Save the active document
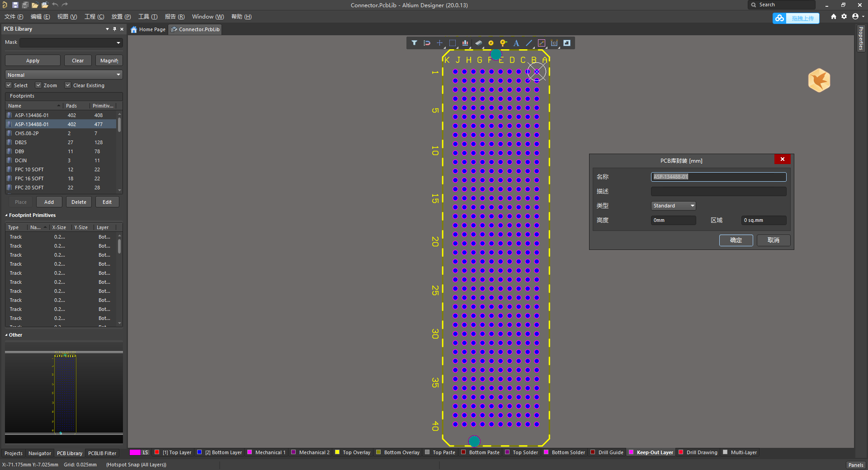Screen dimensions: 868x470 pos(15,5)
